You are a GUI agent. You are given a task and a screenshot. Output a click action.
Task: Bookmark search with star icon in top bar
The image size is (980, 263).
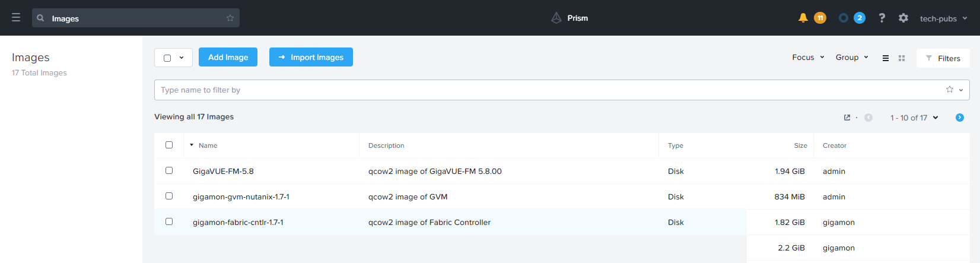pyautogui.click(x=230, y=18)
